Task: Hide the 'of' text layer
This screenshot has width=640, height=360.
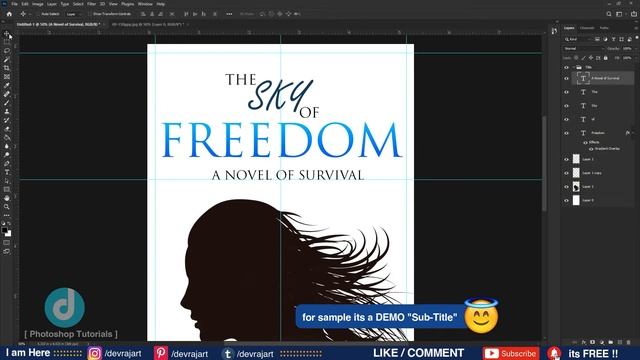Action: 566,120
